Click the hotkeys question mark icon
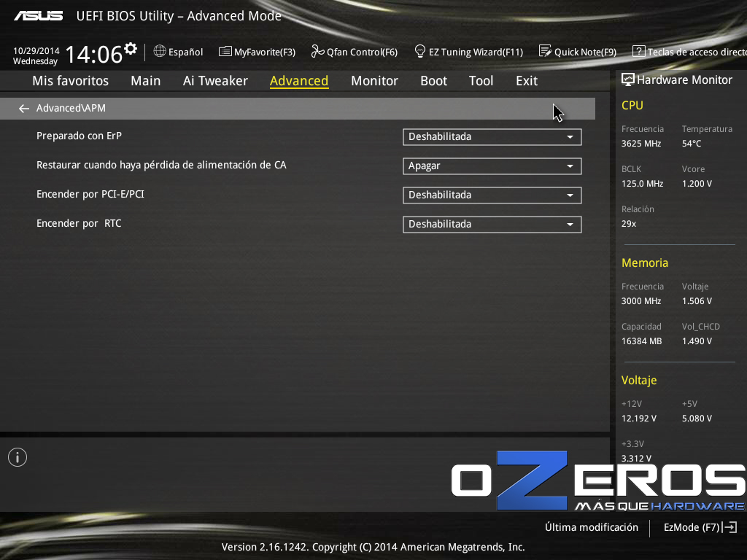The width and height of the screenshot is (747, 560). click(638, 51)
